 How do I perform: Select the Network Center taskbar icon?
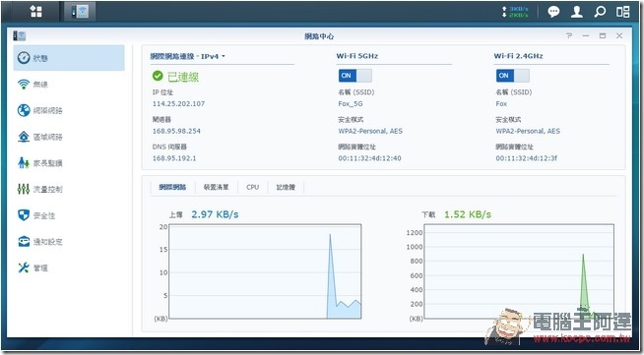80,12
